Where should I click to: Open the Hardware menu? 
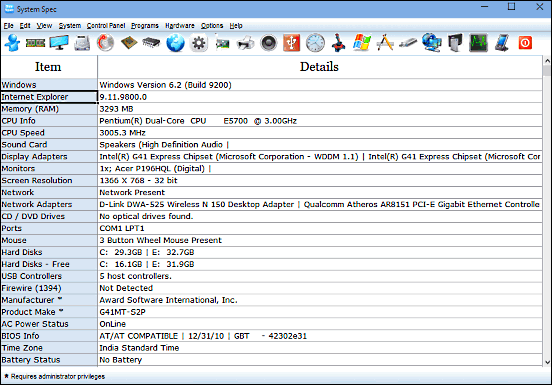point(180,26)
